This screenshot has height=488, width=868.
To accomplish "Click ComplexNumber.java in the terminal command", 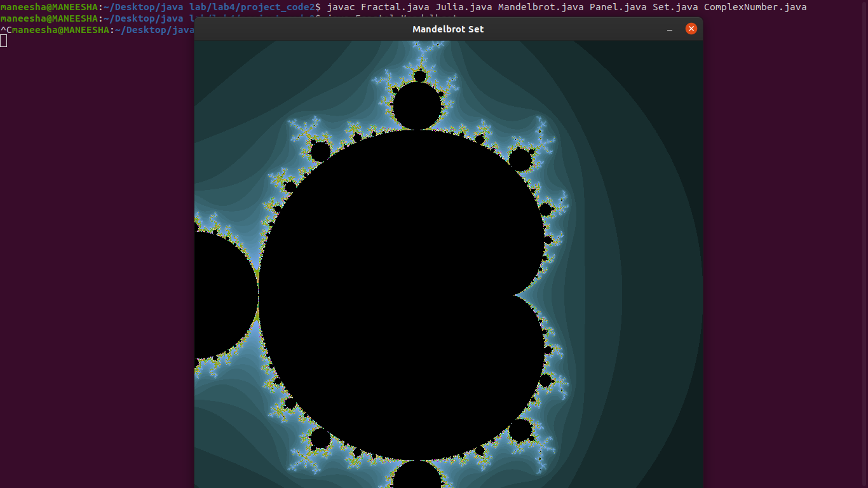I will [x=756, y=7].
